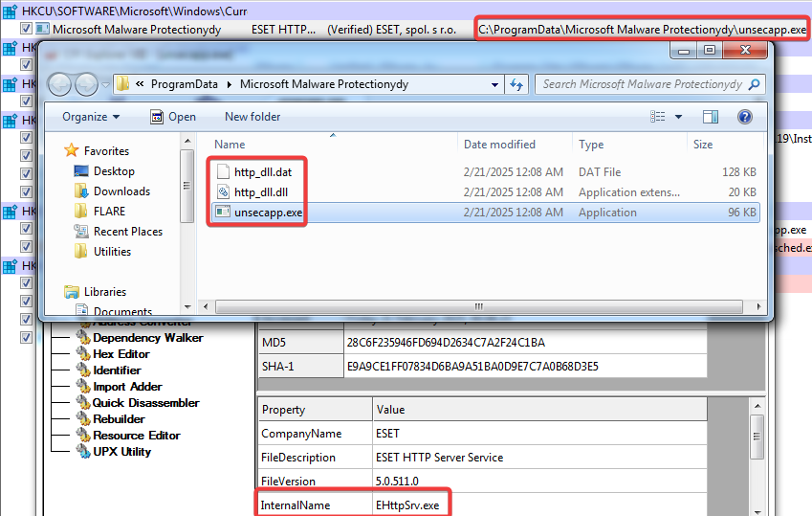
Task: Click the unsecapp.exe application icon
Action: tap(223, 212)
